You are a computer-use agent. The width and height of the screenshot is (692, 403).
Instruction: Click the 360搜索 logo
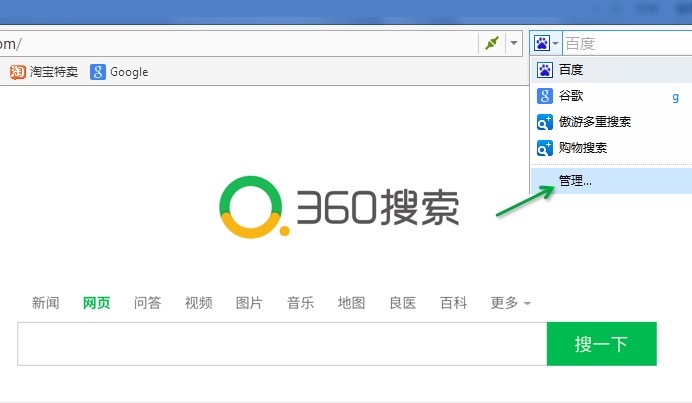[x=339, y=207]
